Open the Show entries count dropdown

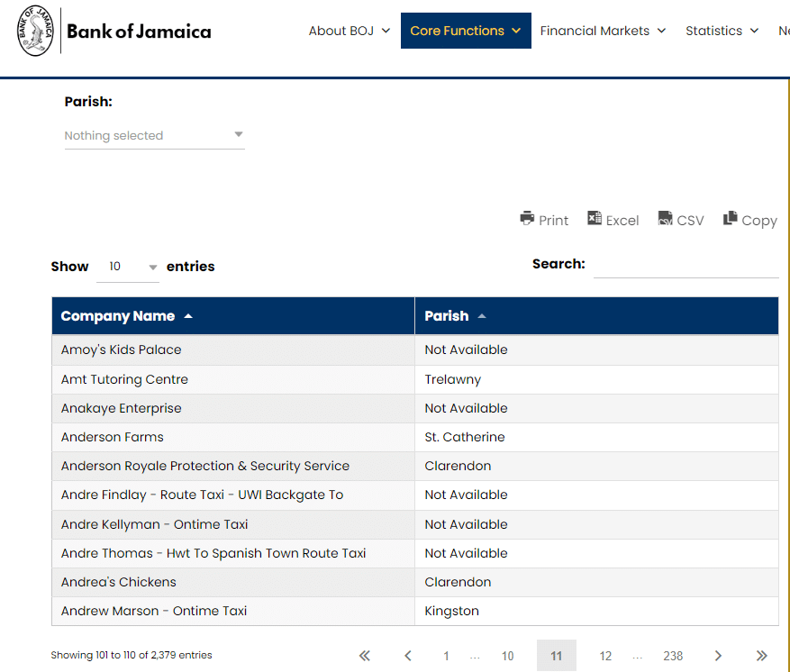pos(128,268)
